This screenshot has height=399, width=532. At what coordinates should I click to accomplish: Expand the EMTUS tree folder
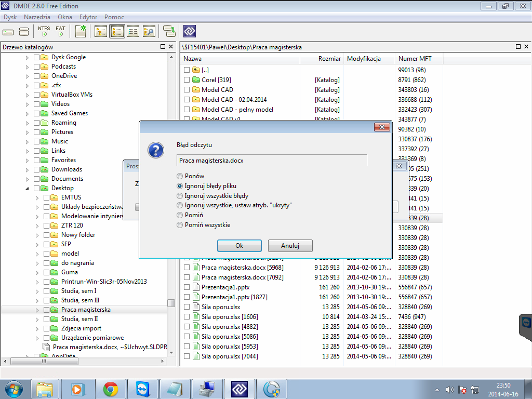coord(37,198)
